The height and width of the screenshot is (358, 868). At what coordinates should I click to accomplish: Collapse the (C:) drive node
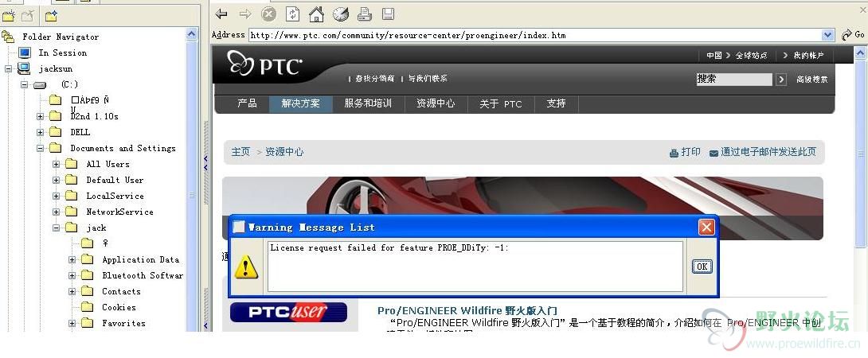25,84
